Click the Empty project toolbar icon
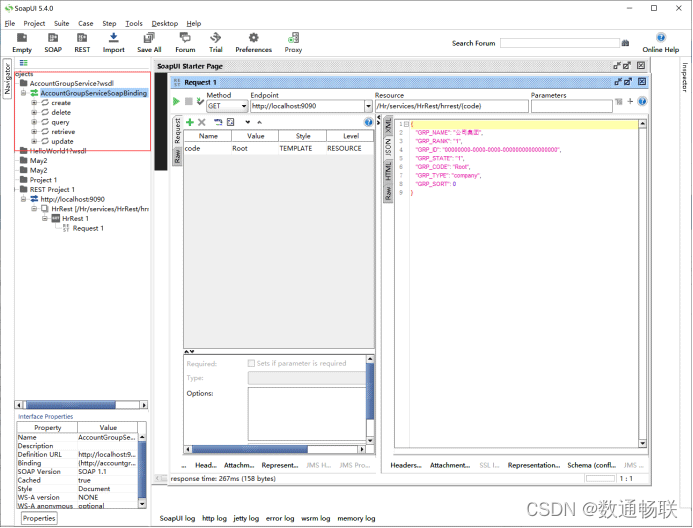Screen dimensions: 693x528 22,38
